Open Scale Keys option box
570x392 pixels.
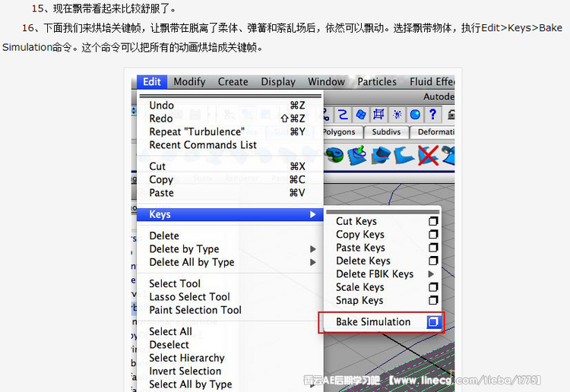click(433, 287)
